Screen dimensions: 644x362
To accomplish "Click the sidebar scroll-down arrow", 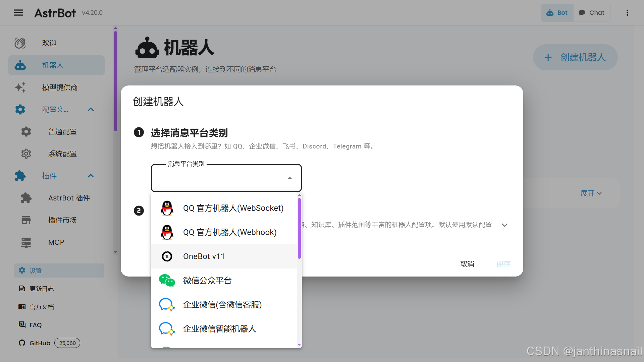I will pos(115,252).
